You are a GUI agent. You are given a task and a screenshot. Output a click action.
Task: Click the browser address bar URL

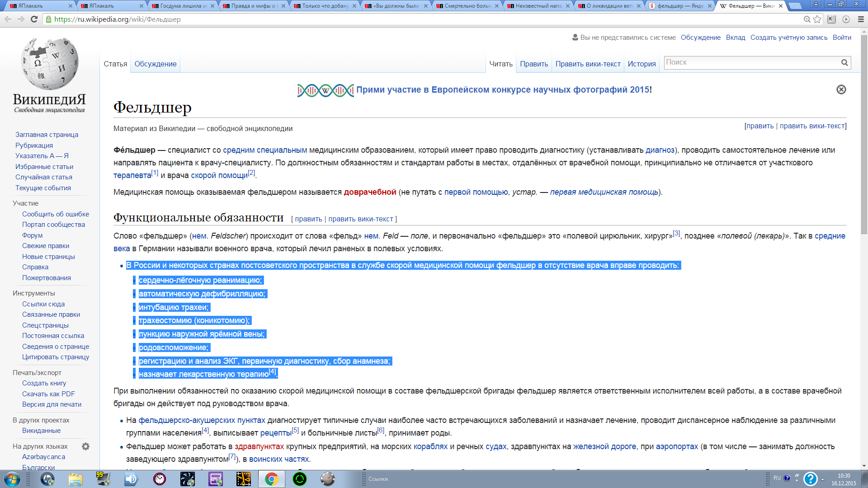(x=118, y=19)
